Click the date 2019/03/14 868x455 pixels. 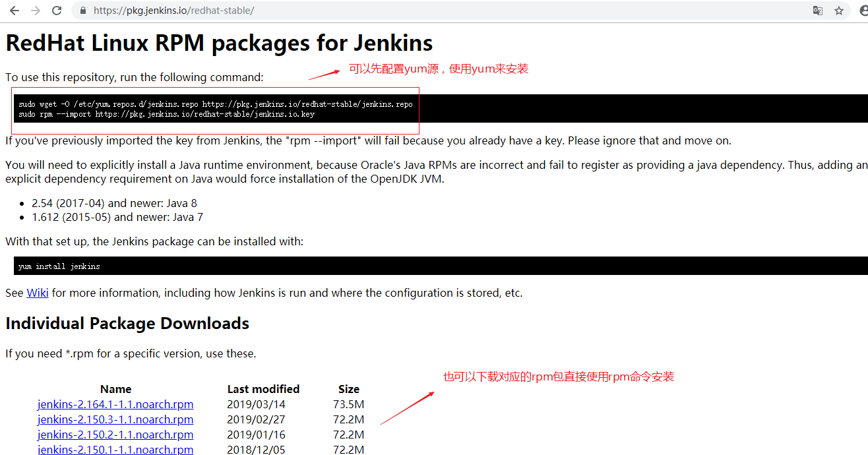click(x=256, y=404)
